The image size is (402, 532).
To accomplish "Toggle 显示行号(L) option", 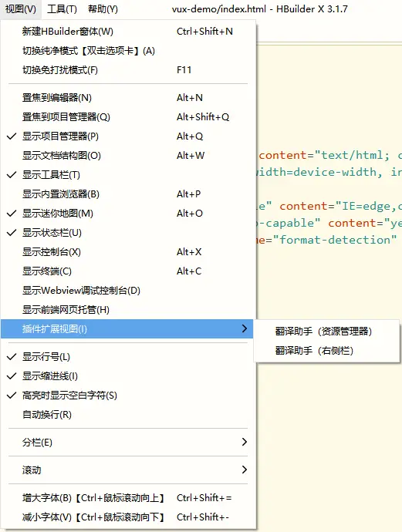I will [x=127, y=357].
